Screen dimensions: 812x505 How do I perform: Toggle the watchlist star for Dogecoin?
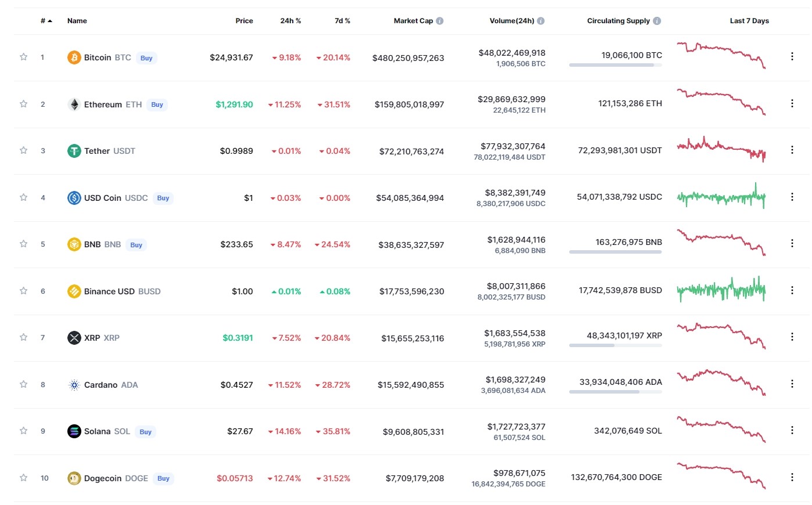tap(24, 478)
